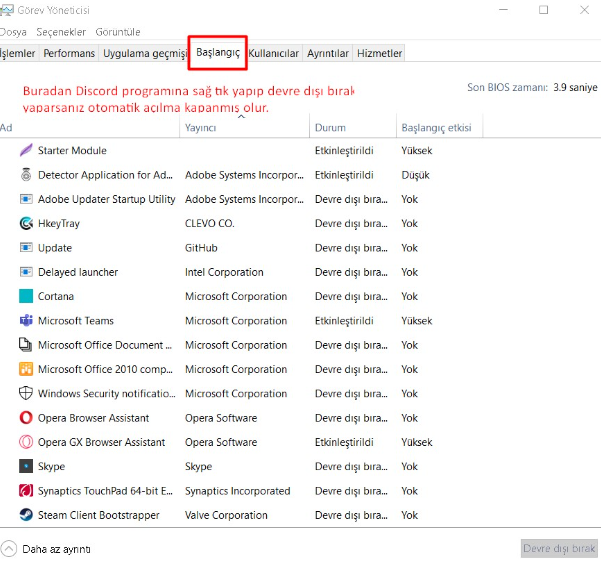This screenshot has height=561, width=601.
Task: Click the Task Manager title bar icon
Action: click(x=6, y=10)
